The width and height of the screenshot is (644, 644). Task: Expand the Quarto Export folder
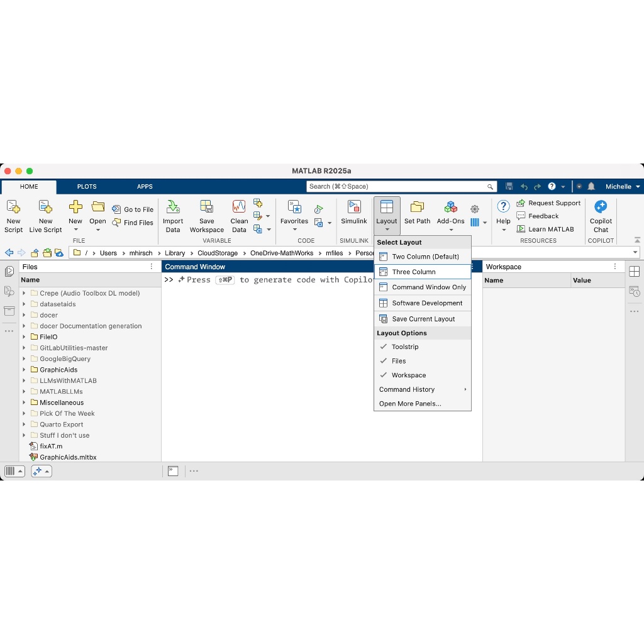24,425
